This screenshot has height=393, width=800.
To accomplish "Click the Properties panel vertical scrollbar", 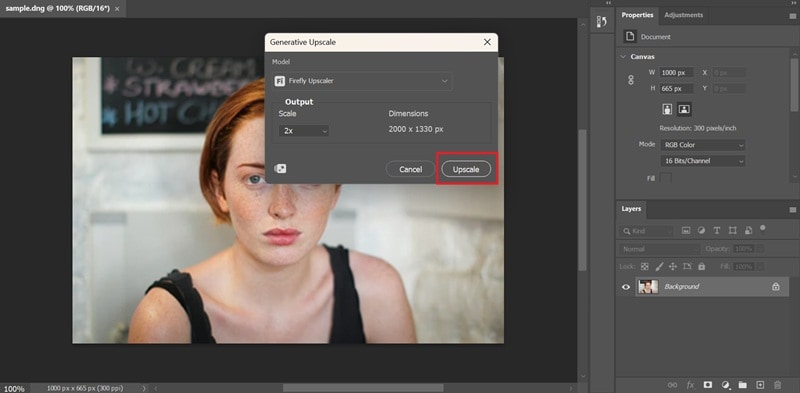I will tap(794, 84).
